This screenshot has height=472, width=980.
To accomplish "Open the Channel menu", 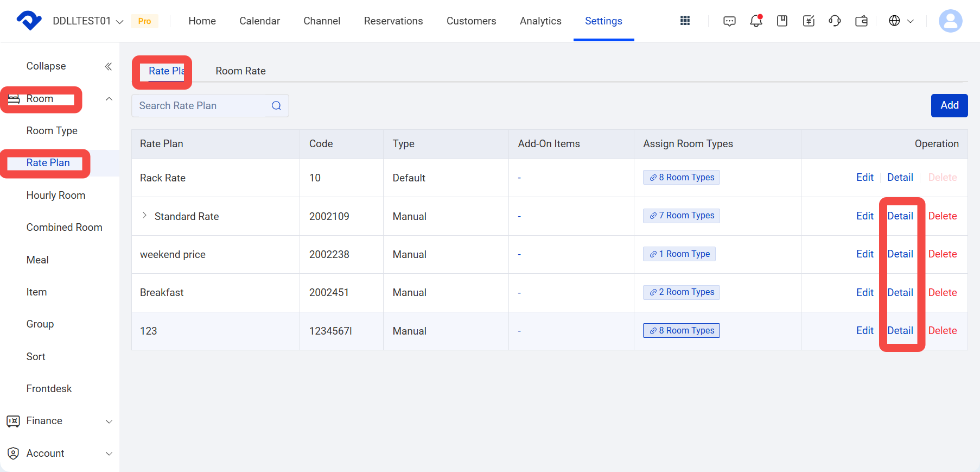I will [322, 21].
